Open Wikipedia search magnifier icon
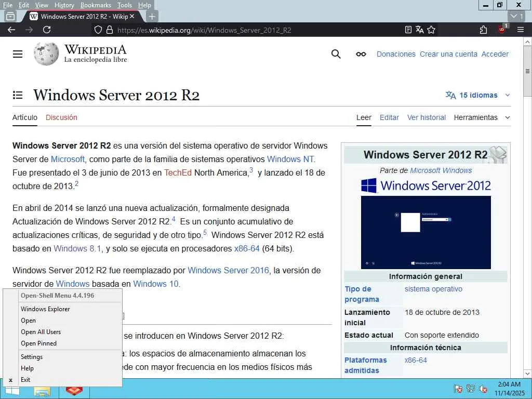 click(x=336, y=54)
